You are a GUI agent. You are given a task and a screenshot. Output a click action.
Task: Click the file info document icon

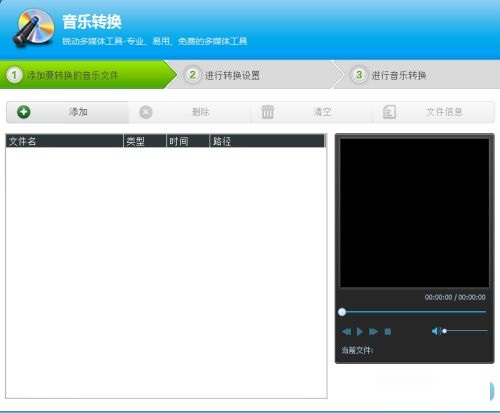click(x=389, y=112)
